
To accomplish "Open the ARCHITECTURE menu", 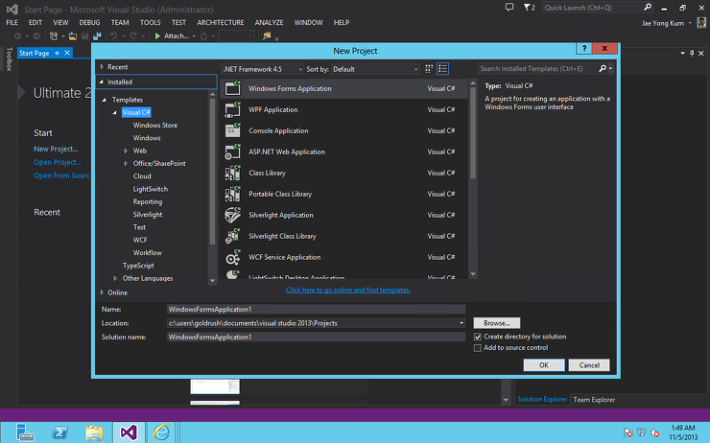I will click(220, 22).
